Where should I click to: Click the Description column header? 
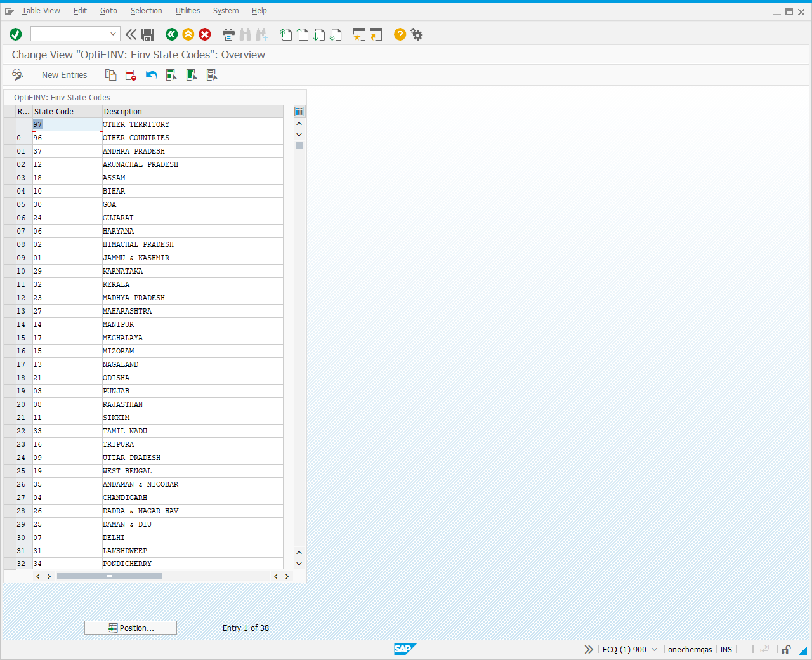(193, 112)
